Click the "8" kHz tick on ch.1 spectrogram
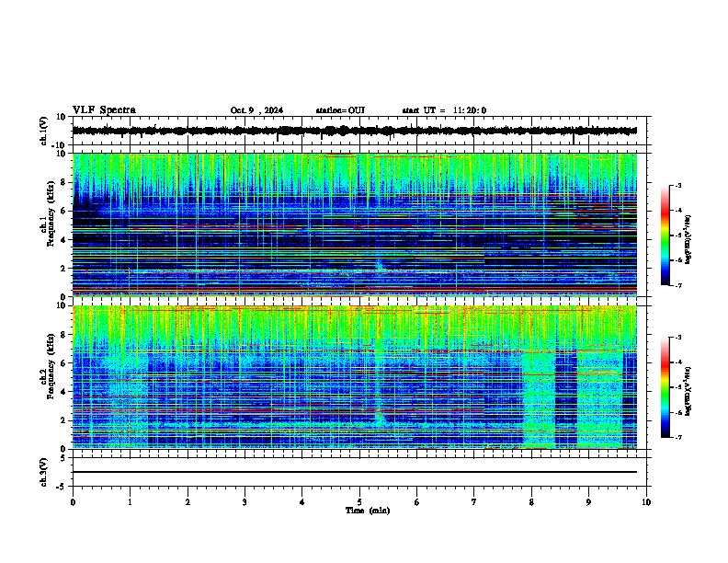Image resolution: width=728 pixels, height=563 pixels. [63, 182]
